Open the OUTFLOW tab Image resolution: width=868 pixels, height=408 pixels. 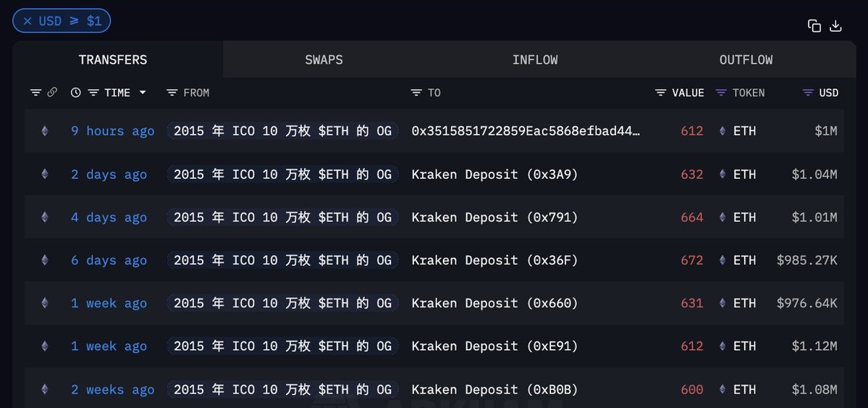click(746, 59)
